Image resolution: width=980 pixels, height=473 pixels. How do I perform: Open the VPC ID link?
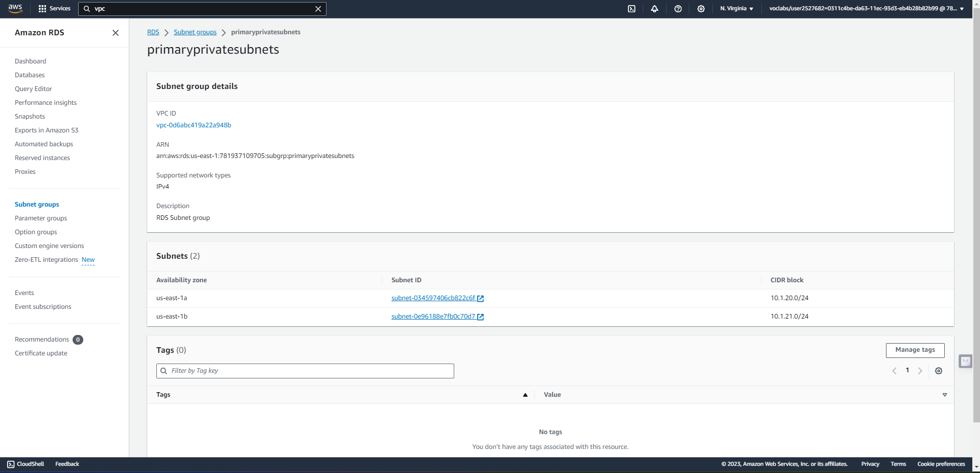(194, 125)
